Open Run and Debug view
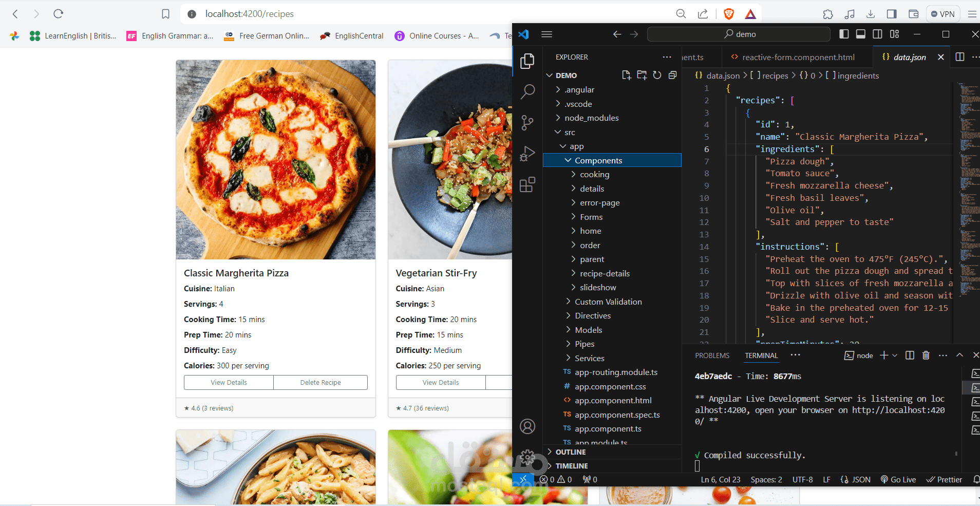This screenshot has width=980, height=506. [527, 154]
